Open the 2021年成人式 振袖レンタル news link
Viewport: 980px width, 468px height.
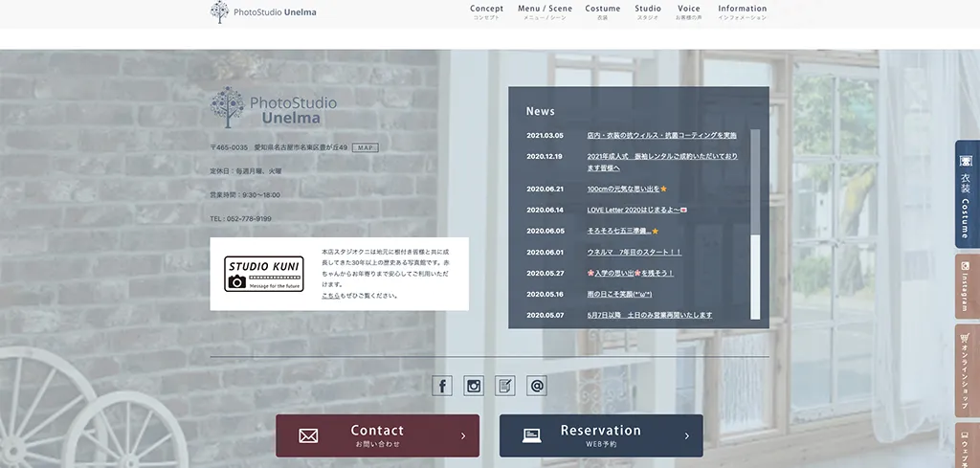[x=662, y=162]
